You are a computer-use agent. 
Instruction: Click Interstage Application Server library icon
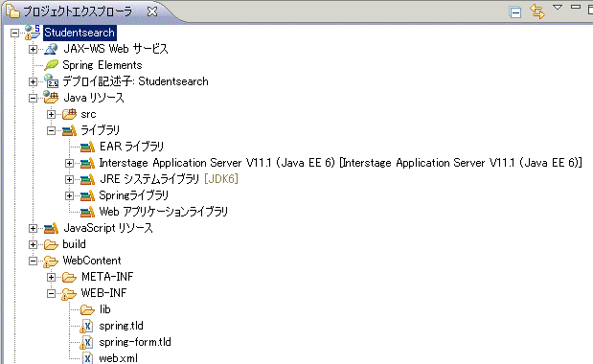(x=88, y=163)
